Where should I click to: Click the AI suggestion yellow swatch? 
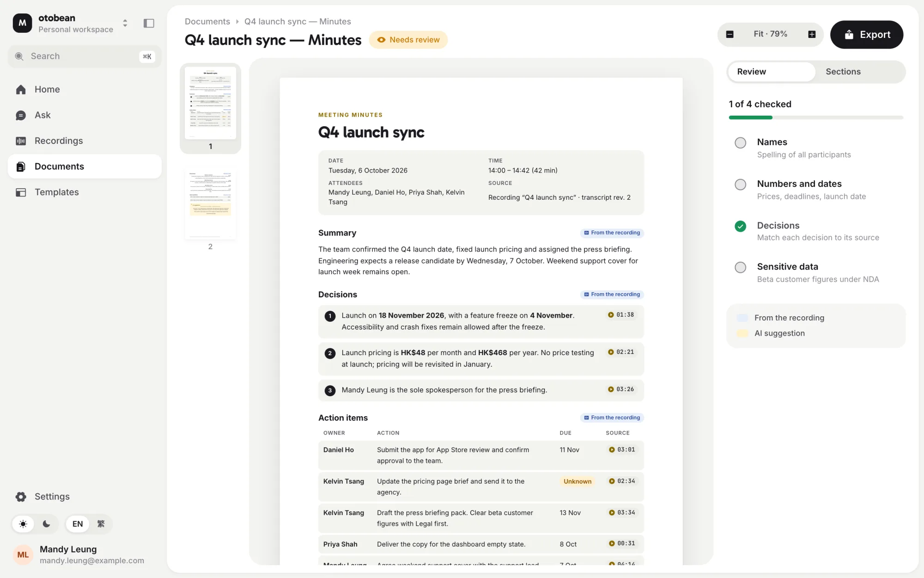click(742, 333)
